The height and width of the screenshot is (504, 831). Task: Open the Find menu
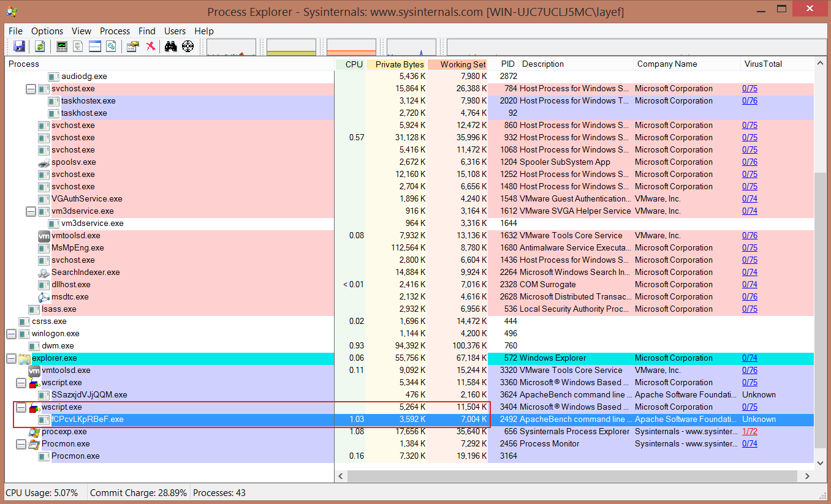coord(147,31)
